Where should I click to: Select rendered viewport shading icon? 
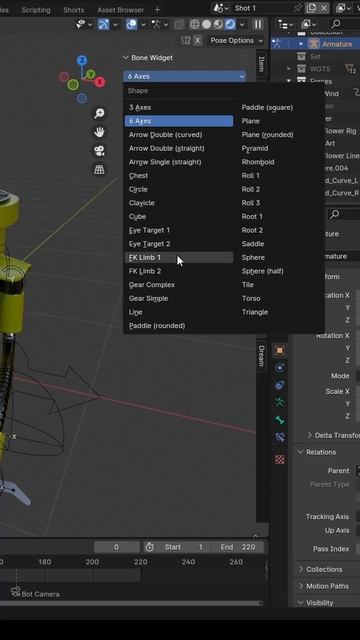pos(230,24)
